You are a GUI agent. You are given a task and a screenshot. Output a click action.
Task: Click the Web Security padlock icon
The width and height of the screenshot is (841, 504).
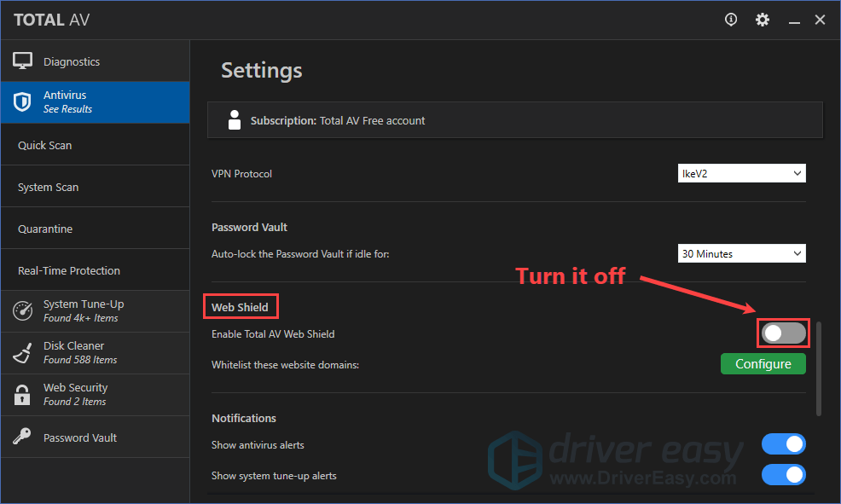(22, 394)
